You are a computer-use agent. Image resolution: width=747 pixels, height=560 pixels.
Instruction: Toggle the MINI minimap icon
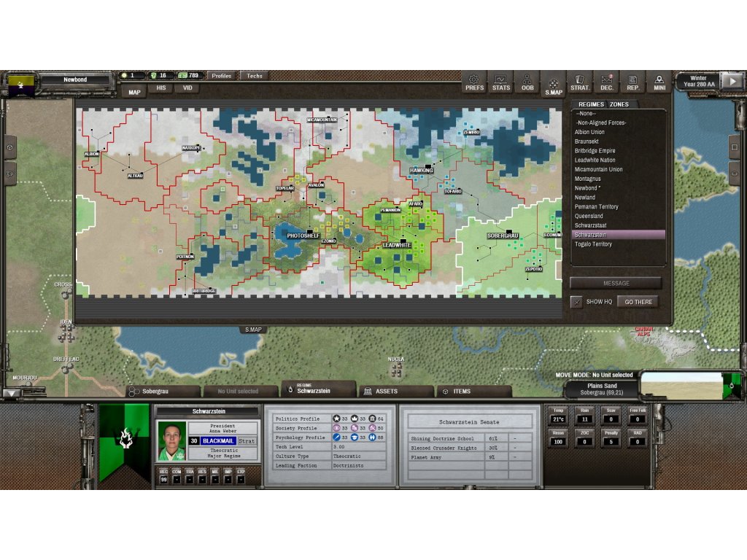pyautogui.click(x=659, y=82)
